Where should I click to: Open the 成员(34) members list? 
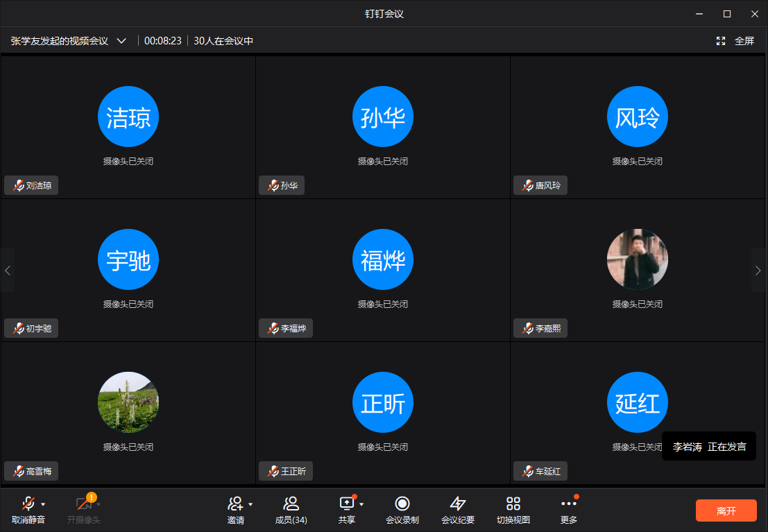[291, 510]
